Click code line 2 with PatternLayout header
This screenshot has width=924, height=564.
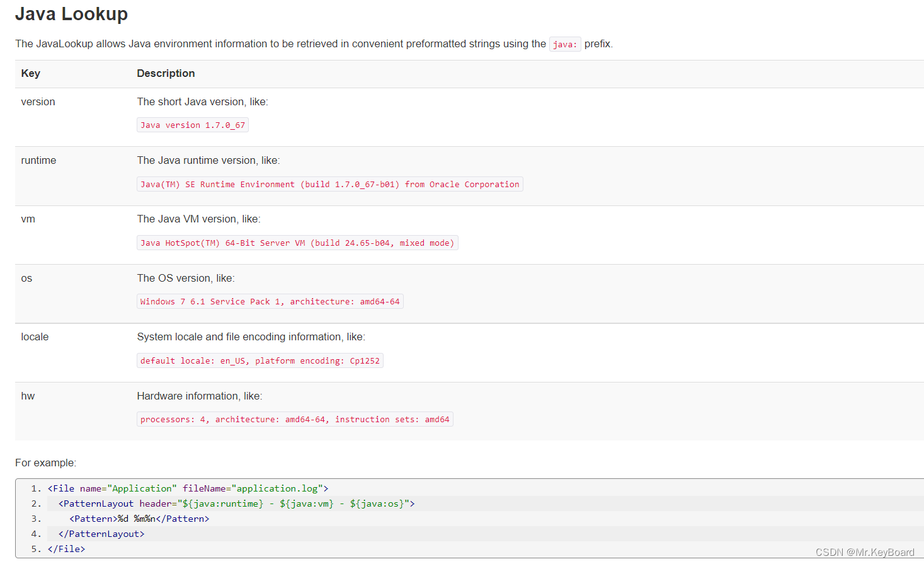(237, 504)
